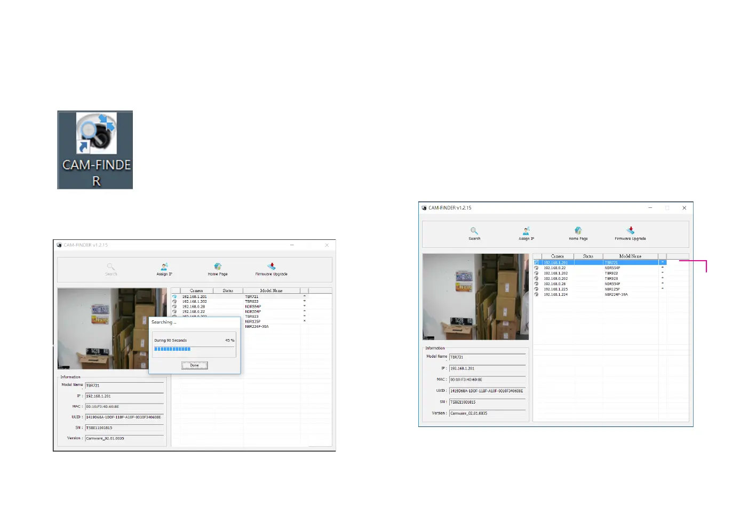Screen dimensions: 756x532
Task: Click camera icon of highlighted 192.168.1.201 row
Action: pyautogui.click(x=537, y=263)
